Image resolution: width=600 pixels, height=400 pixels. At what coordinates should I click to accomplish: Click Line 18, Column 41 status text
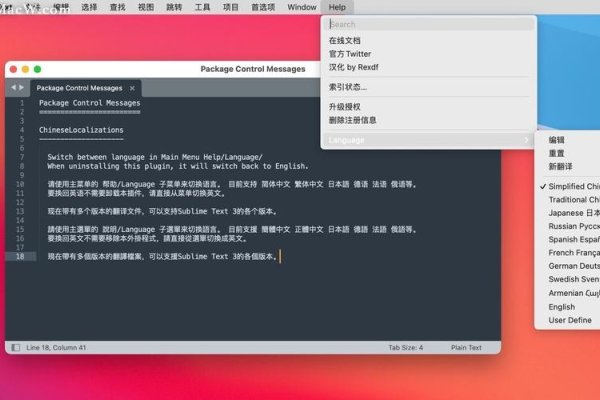56,348
